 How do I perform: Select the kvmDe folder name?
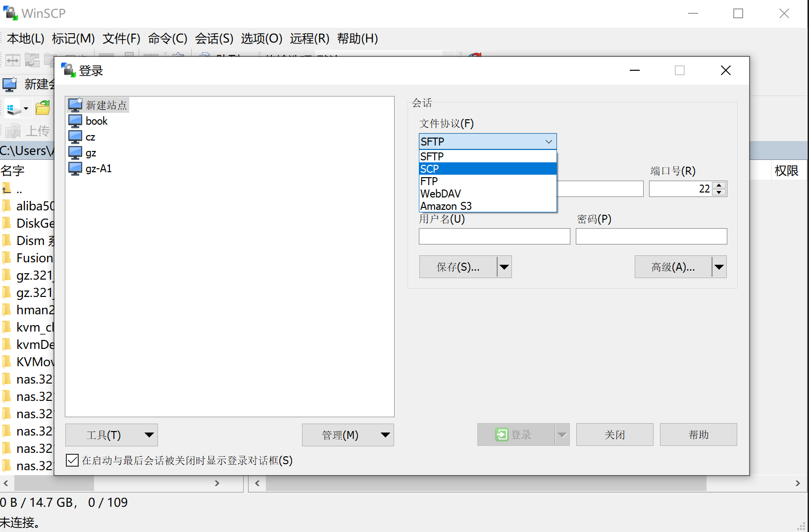pos(35,344)
